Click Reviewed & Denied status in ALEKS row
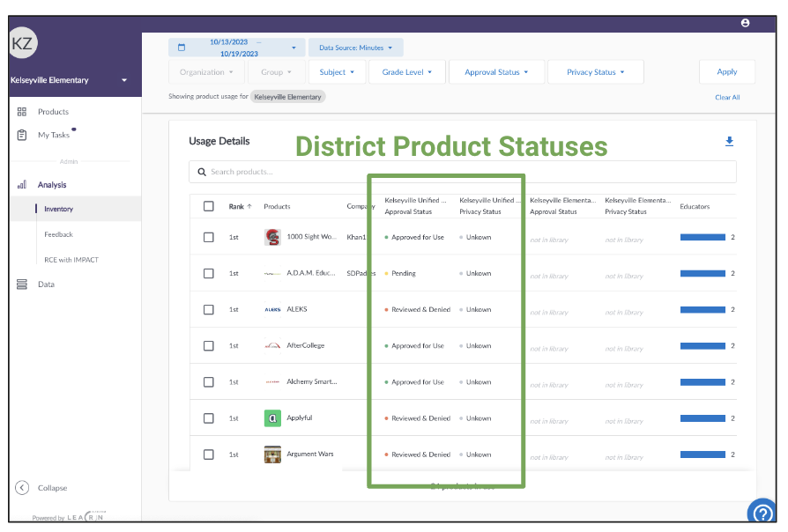 click(x=420, y=309)
